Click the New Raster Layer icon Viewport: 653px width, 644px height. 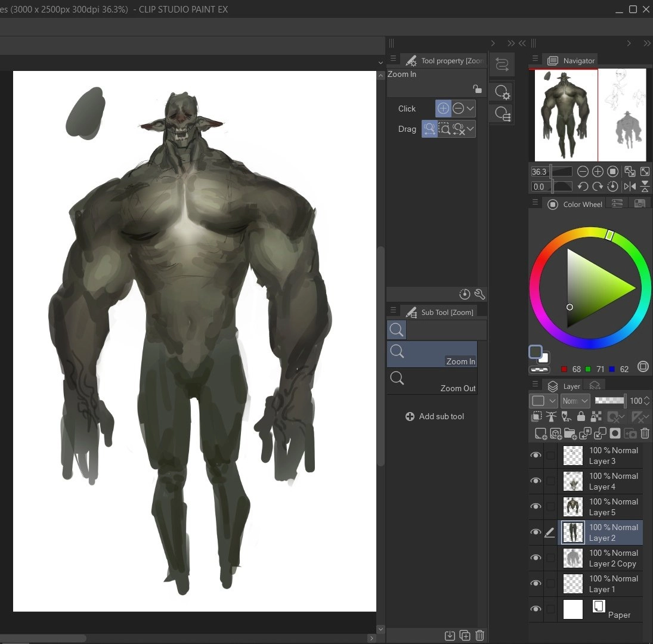click(540, 434)
